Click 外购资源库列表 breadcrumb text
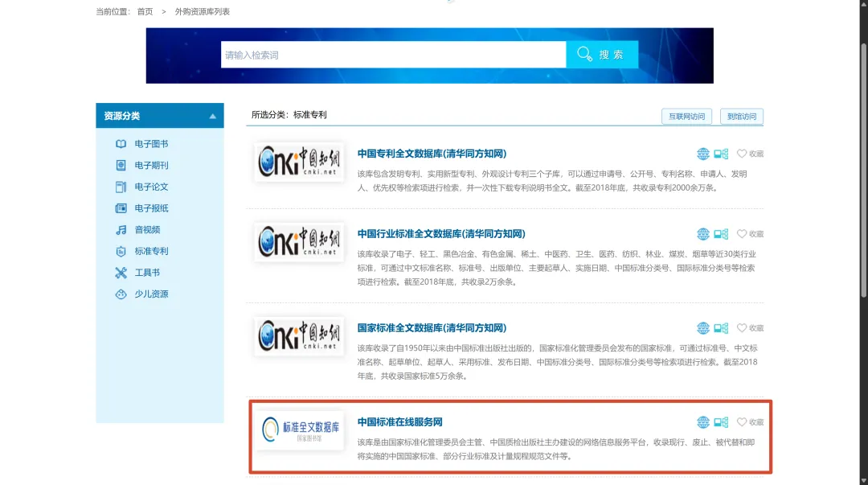Image resolution: width=868 pixels, height=485 pixels. (202, 11)
